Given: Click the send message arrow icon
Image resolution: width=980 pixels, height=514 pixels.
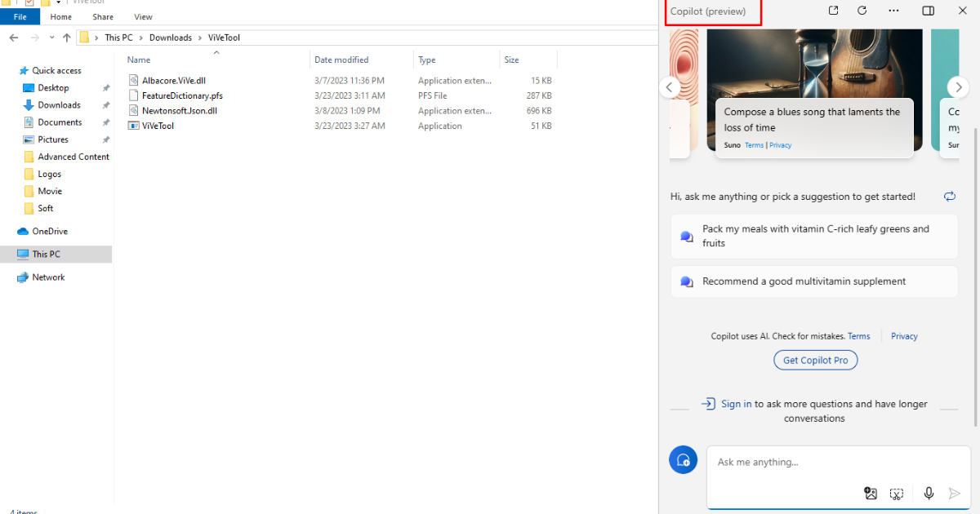Looking at the screenshot, I should click(x=954, y=493).
